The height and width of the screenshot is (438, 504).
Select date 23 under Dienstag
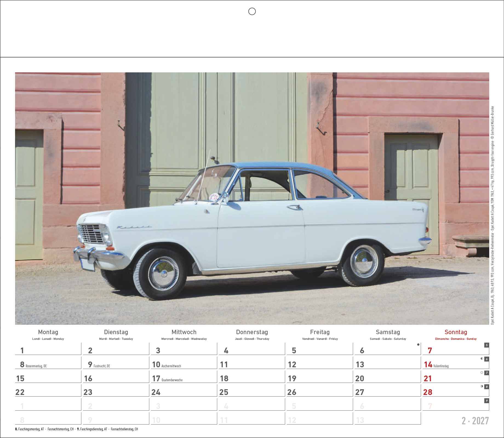pos(88,392)
